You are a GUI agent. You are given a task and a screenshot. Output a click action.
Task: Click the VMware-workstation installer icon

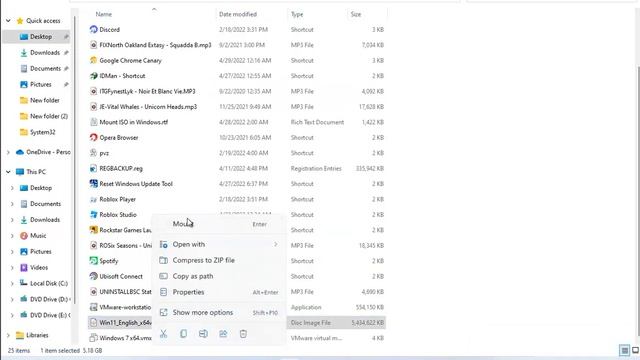pyautogui.click(x=93, y=307)
